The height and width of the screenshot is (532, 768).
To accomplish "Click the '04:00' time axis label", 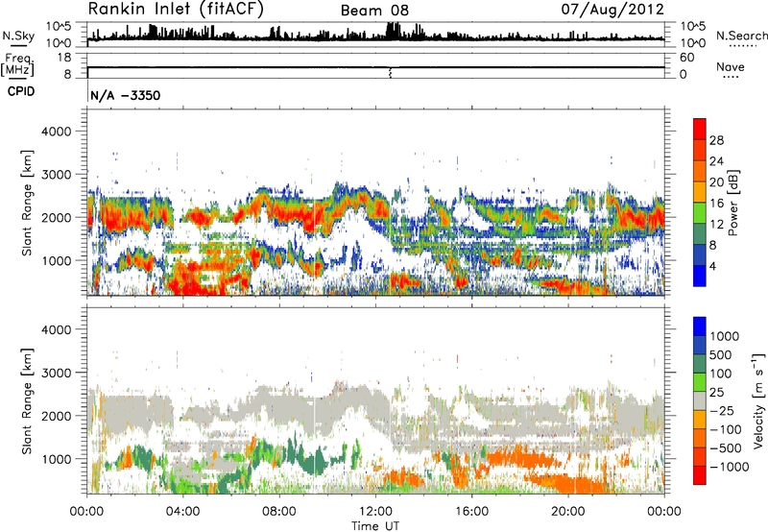I will pos(182,512).
